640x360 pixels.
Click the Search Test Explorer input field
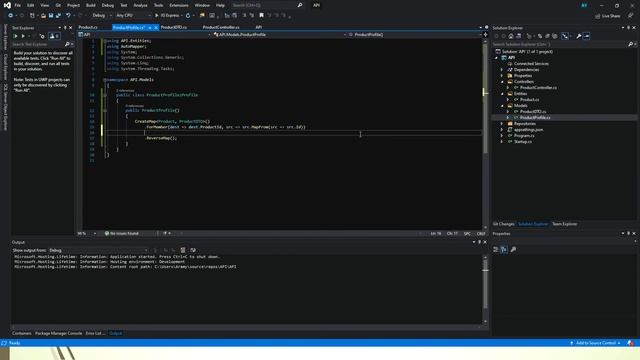pyautogui.click(x=38, y=44)
